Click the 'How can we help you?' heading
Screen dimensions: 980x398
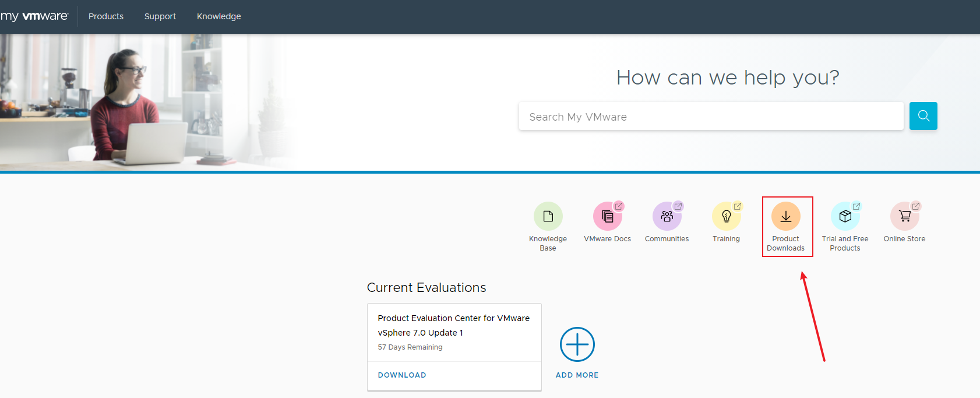click(728, 78)
